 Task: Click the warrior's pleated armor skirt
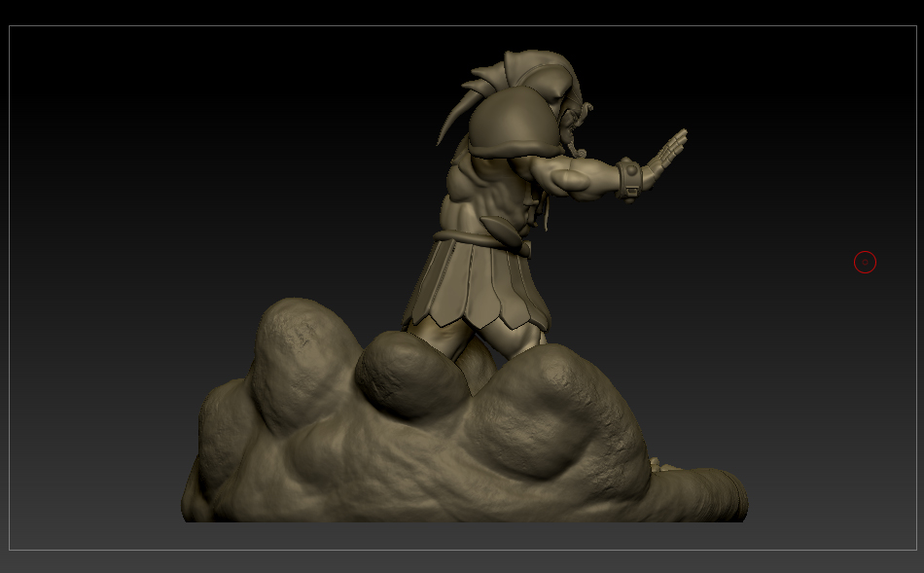(477, 283)
